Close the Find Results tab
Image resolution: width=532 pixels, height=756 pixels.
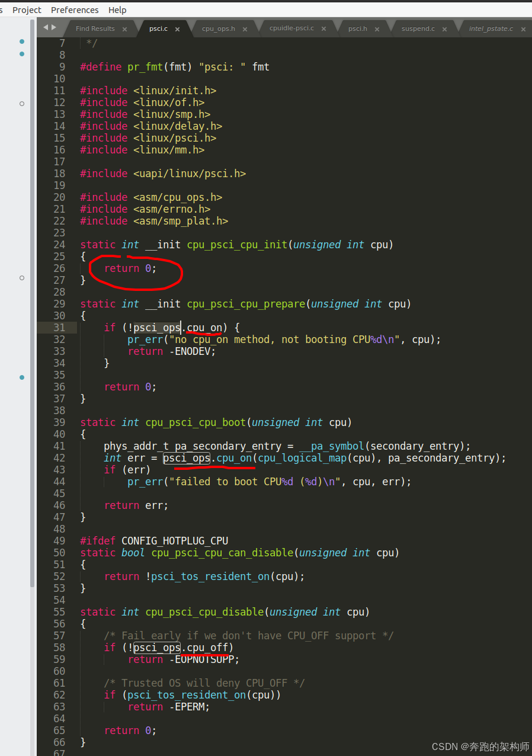pos(124,29)
